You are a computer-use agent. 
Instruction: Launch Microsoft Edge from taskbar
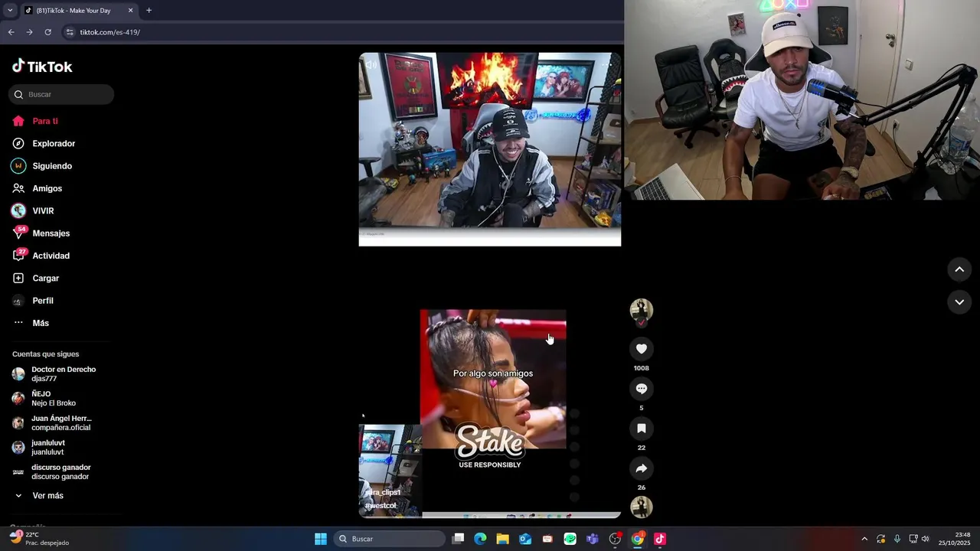480,539
